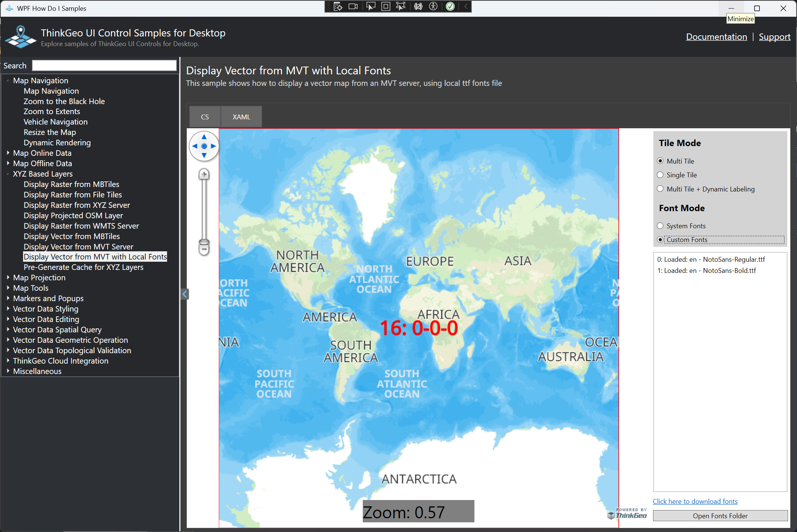Click the accessibility scan debug icon
Viewport: 797px width, 532px height.
pyautogui.click(x=433, y=6)
